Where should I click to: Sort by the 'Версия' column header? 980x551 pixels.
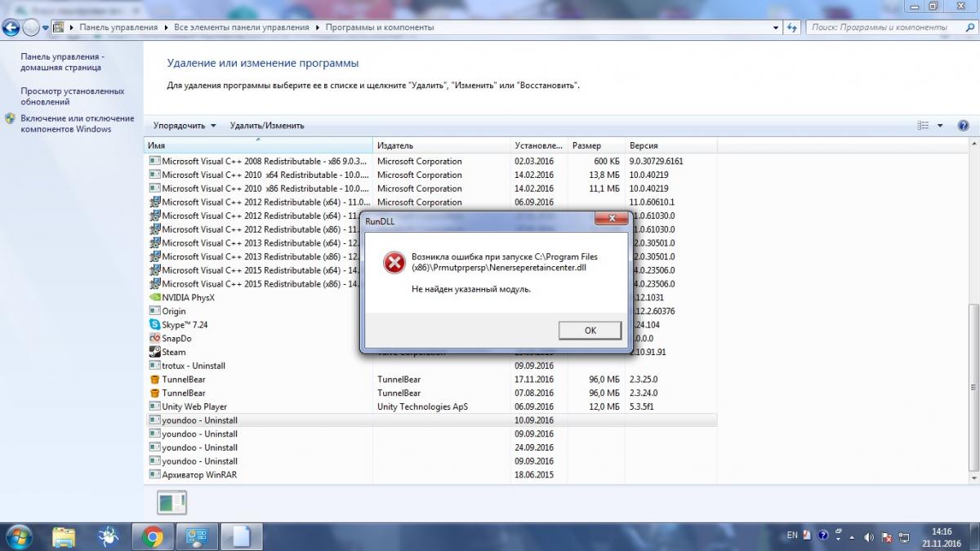[671, 145]
